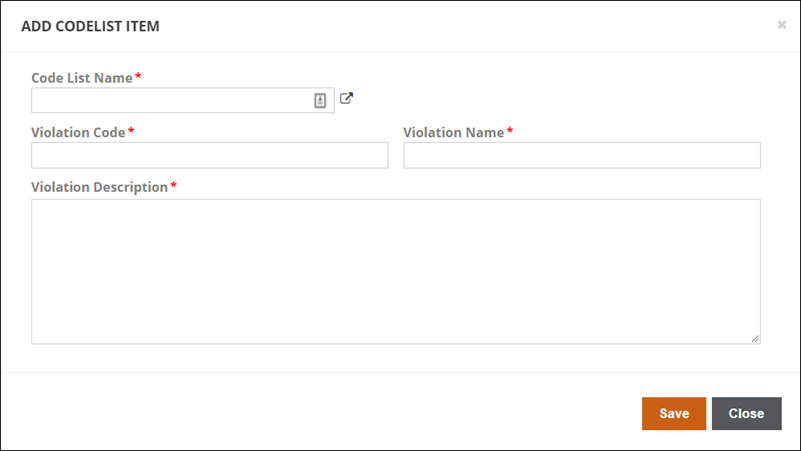Dismiss the dialog with the X icon

[x=781, y=25]
